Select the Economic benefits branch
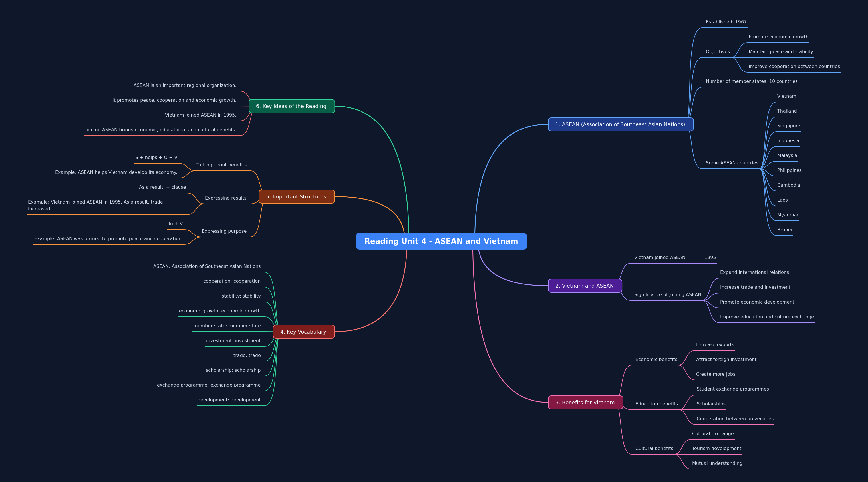The image size is (868, 482). tap(656, 359)
